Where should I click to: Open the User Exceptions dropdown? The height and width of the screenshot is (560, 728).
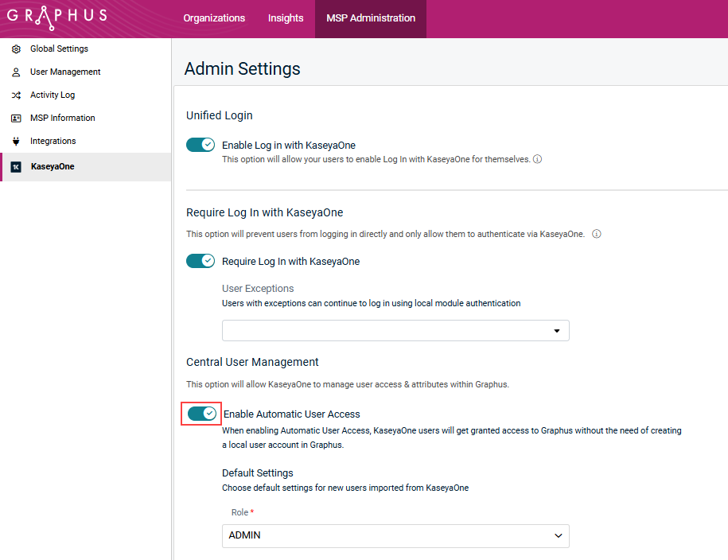click(395, 331)
